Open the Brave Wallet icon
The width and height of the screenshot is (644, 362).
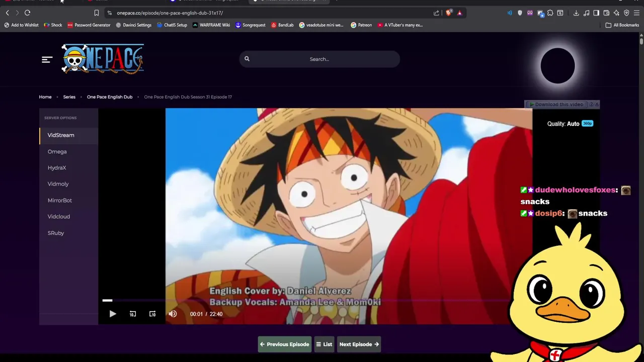point(606,13)
